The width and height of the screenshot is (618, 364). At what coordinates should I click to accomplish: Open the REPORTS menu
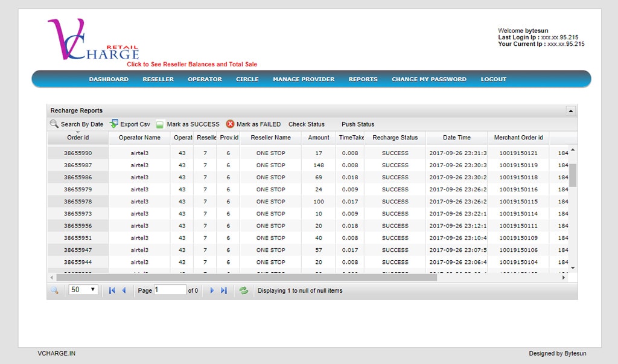click(363, 79)
